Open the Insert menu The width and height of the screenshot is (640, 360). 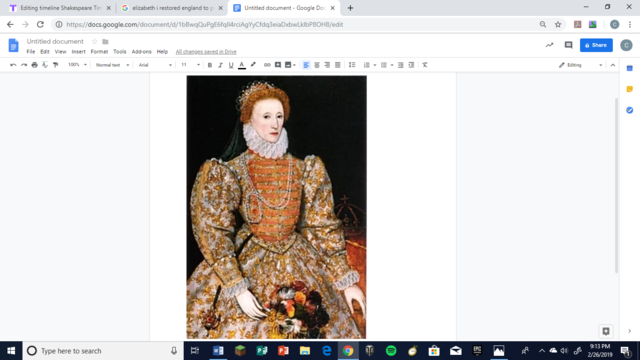(x=78, y=52)
